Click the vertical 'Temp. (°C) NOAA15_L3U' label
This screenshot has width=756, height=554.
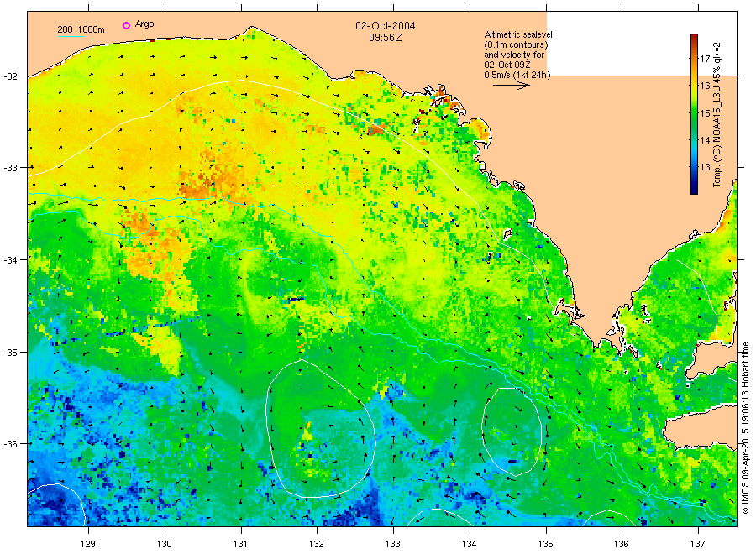(717, 115)
